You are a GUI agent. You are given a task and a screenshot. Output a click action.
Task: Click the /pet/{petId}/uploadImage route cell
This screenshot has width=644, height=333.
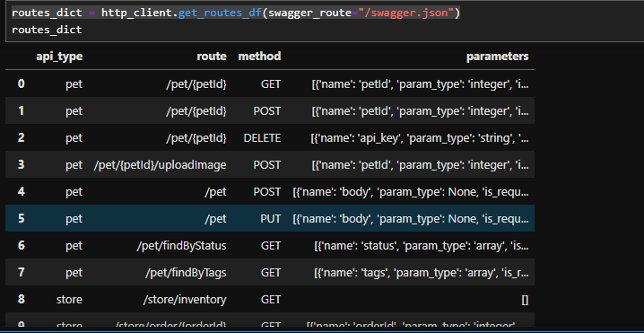pos(161,165)
